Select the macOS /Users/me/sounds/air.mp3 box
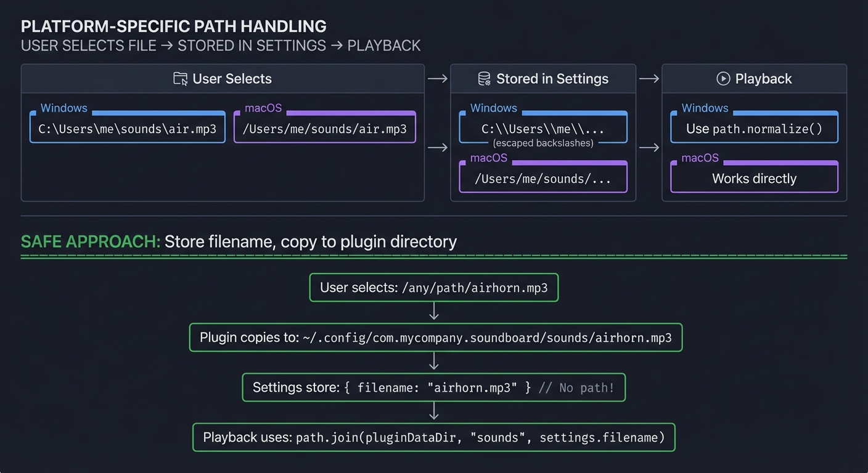This screenshot has width=868, height=473. (325, 129)
